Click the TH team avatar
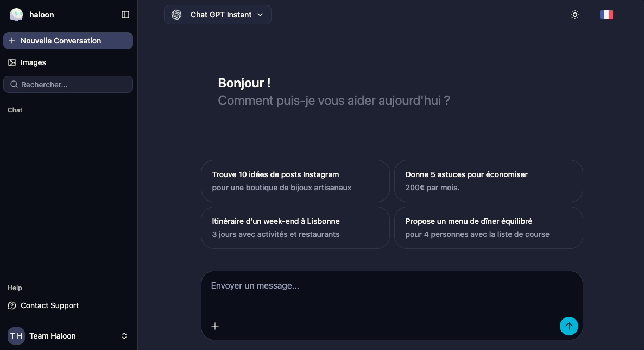This screenshot has height=350, width=644. 16,336
